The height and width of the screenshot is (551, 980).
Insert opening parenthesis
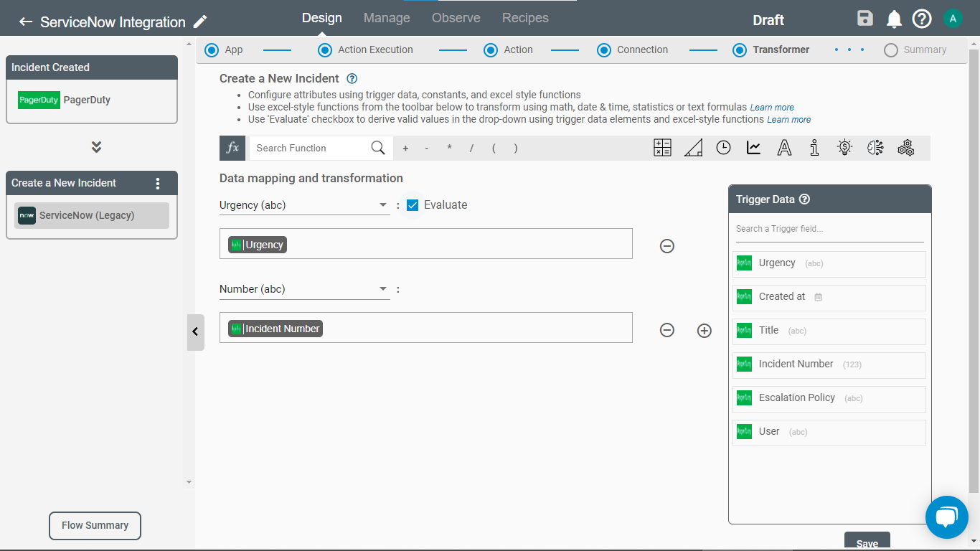494,149
